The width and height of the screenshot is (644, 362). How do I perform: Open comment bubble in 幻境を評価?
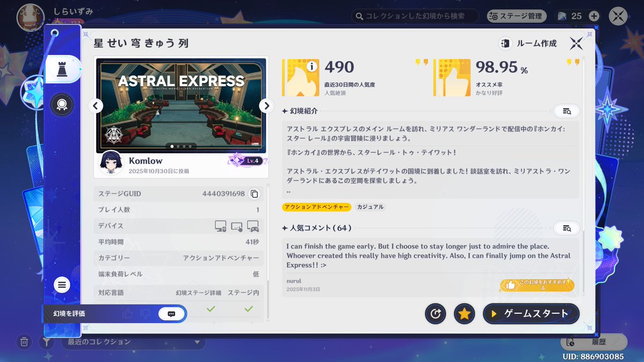172,314
